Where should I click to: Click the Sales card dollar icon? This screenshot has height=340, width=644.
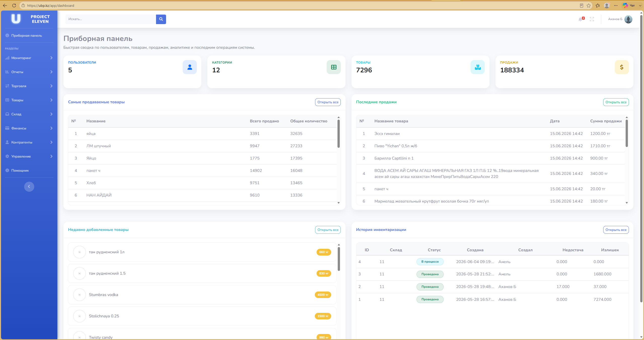point(622,67)
